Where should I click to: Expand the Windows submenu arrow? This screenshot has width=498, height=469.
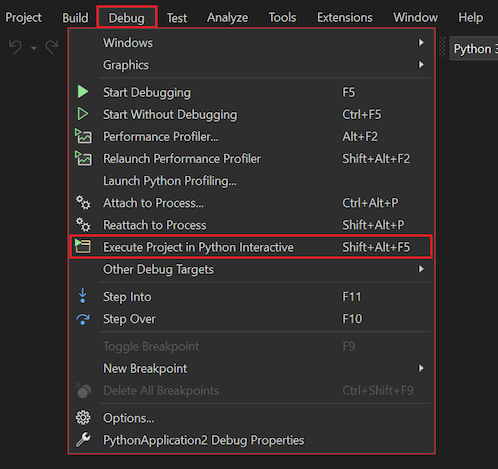pyautogui.click(x=421, y=43)
